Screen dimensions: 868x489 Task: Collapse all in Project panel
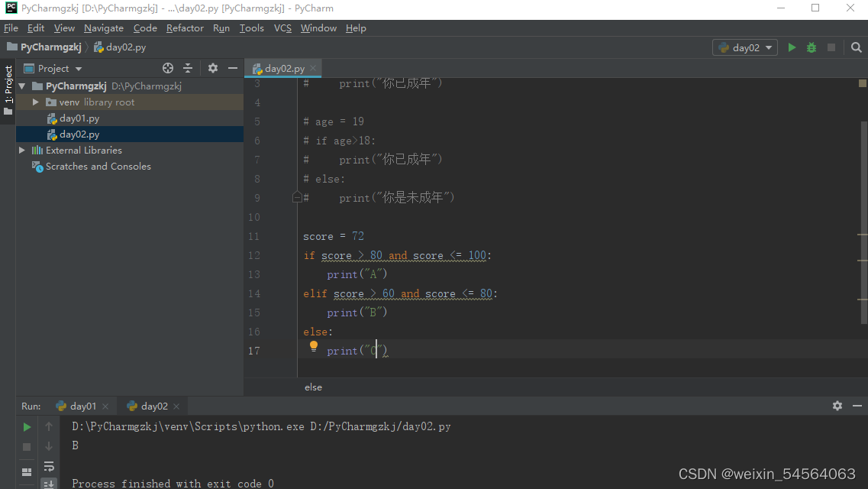[x=188, y=68]
